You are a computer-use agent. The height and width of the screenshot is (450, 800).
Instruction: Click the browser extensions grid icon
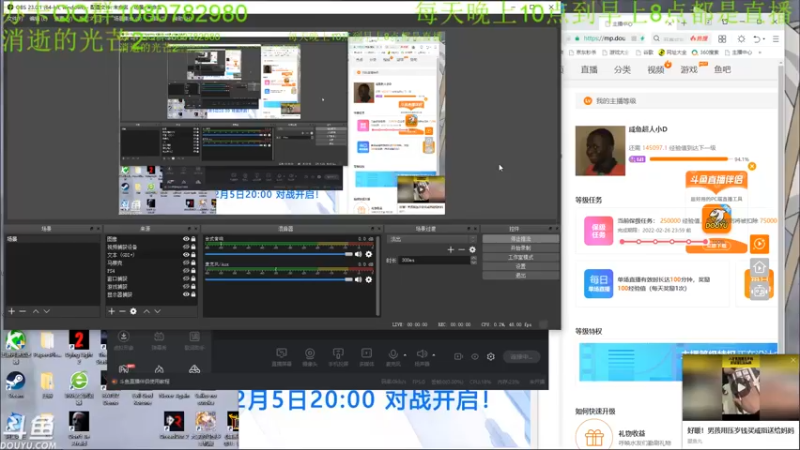pyautogui.click(x=722, y=39)
